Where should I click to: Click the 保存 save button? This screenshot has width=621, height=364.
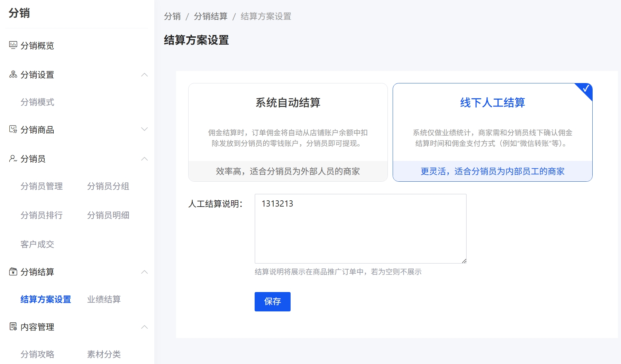[x=272, y=301]
